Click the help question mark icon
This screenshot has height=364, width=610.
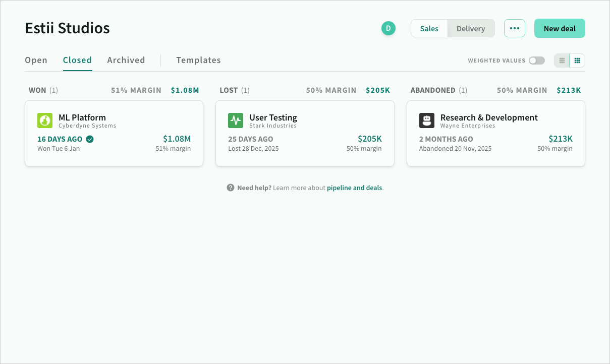tap(230, 187)
